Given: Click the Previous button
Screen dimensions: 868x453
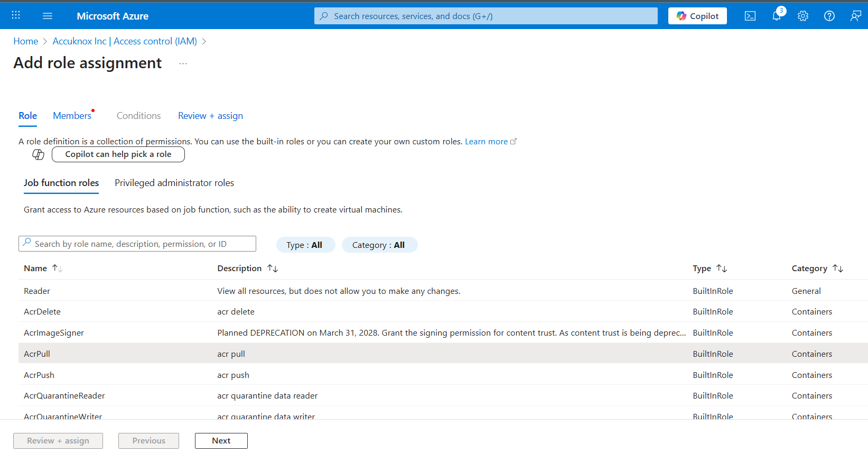Looking at the screenshot, I should click(x=148, y=441).
